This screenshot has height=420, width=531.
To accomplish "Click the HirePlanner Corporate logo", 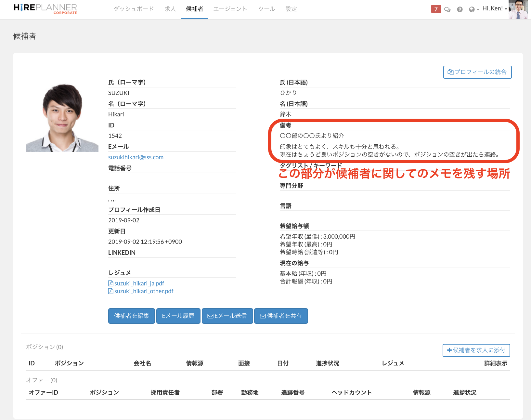I will click(x=45, y=9).
